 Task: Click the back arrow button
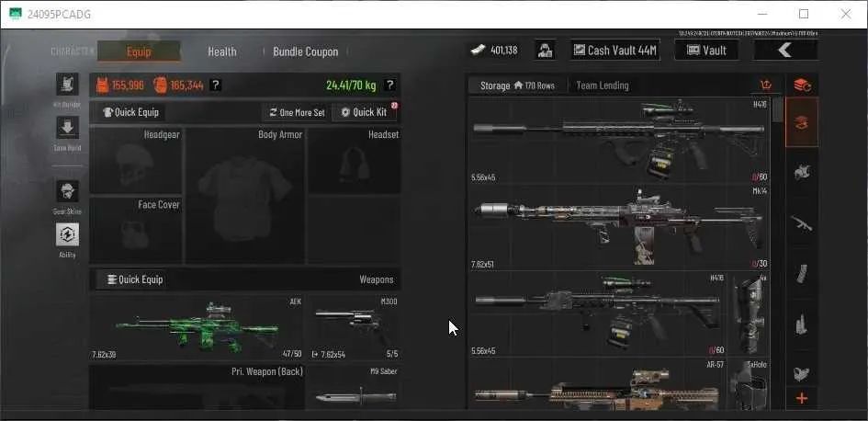(x=785, y=51)
